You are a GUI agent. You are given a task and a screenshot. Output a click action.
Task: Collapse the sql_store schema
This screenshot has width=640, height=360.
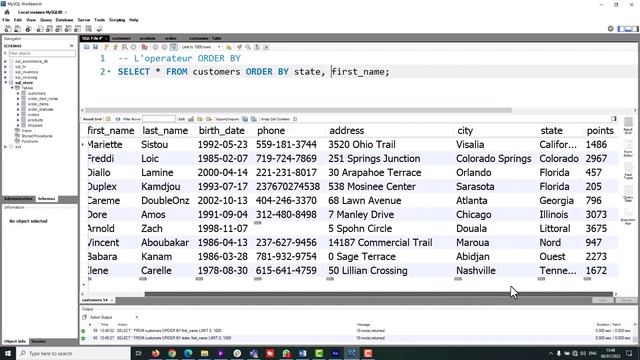coord(6,82)
